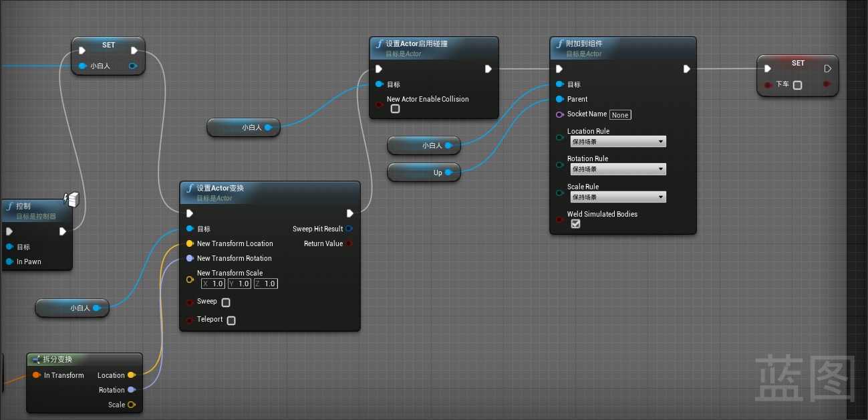Click the exec input pin of 设置Actor启用碰撞

point(379,69)
